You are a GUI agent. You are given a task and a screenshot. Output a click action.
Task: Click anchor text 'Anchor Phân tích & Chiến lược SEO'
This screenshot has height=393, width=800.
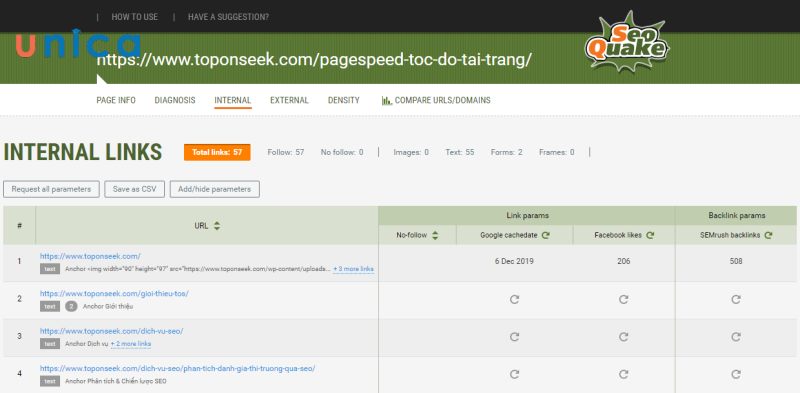(115, 381)
